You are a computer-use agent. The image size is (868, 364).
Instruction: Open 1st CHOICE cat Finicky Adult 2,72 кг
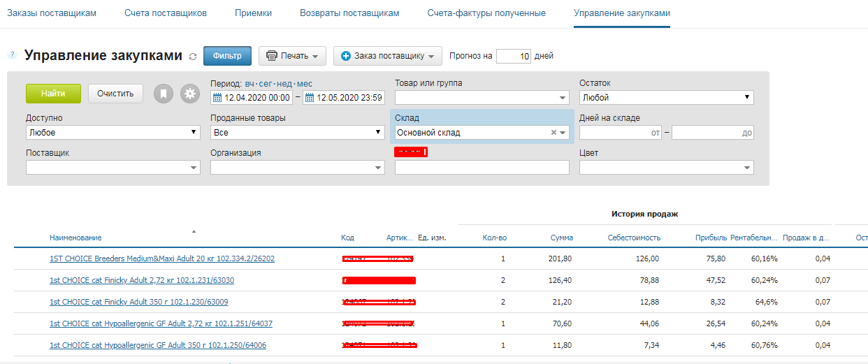142,280
